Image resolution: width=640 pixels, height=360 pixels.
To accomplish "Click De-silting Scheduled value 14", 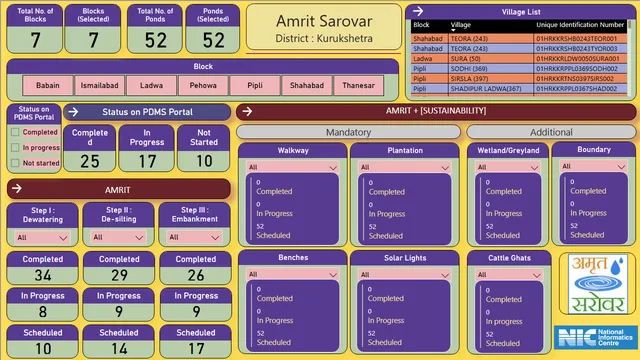I will coord(119,349).
